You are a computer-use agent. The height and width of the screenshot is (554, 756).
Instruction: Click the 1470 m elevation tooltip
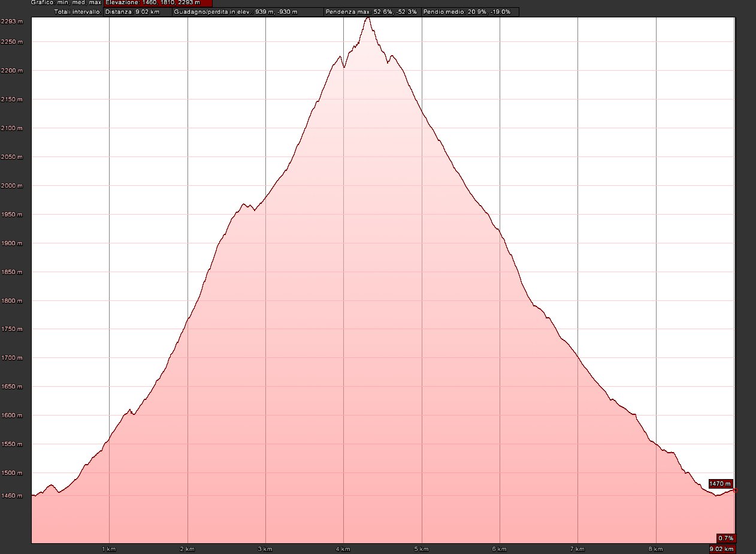click(x=720, y=483)
